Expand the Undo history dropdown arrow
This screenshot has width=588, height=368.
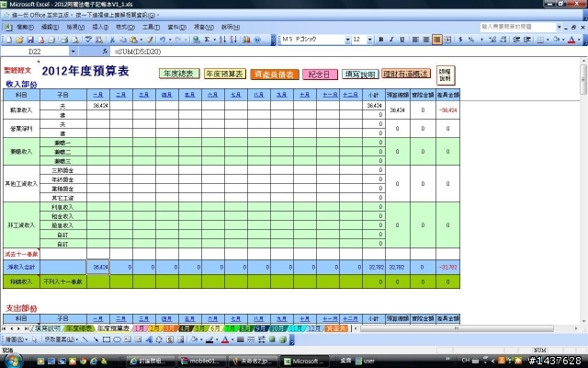coord(170,40)
